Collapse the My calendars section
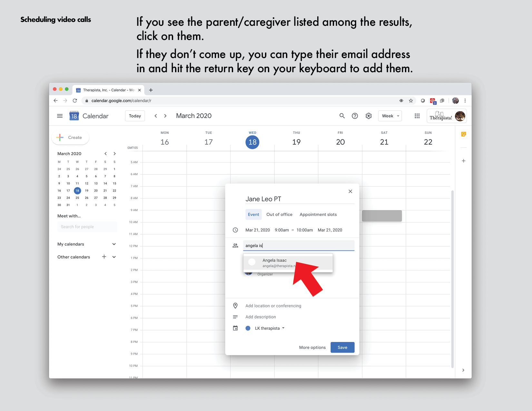This screenshot has width=532, height=411. (x=114, y=244)
